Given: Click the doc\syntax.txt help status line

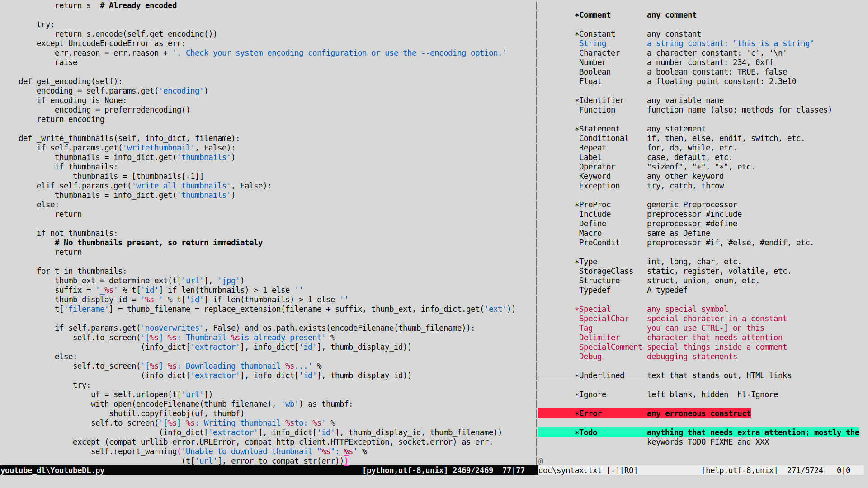Looking at the screenshot, I should tap(701, 470).
